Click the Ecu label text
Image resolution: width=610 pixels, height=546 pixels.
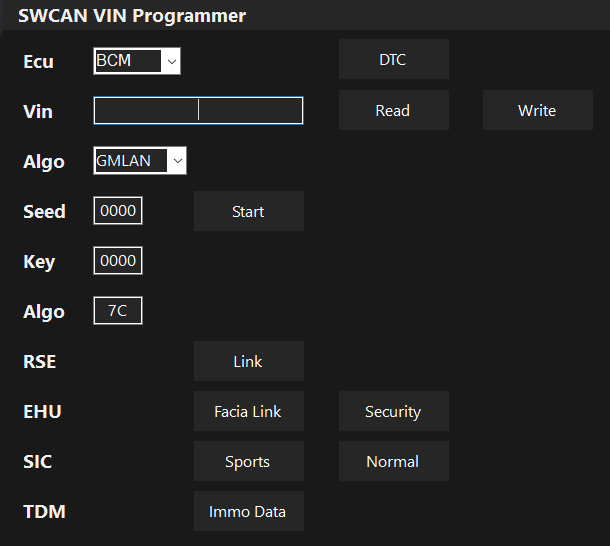(x=38, y=61)
